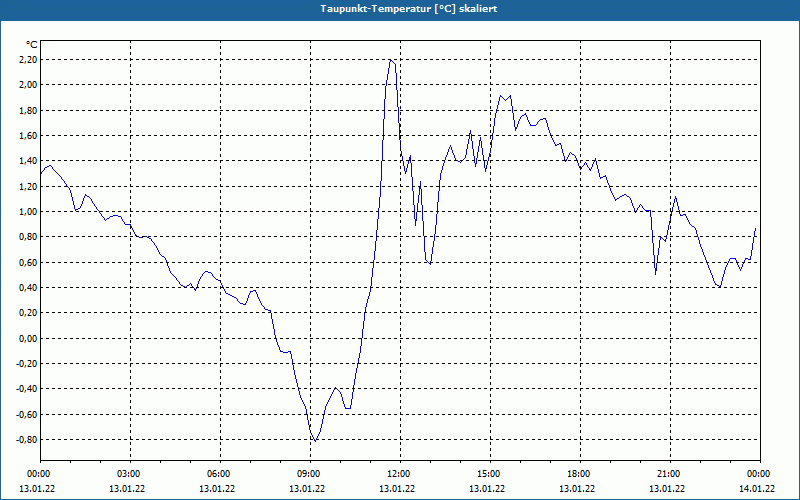Select the 2,20 y-axis value
The height and width of the screenshot is (500, 800).
29,60
